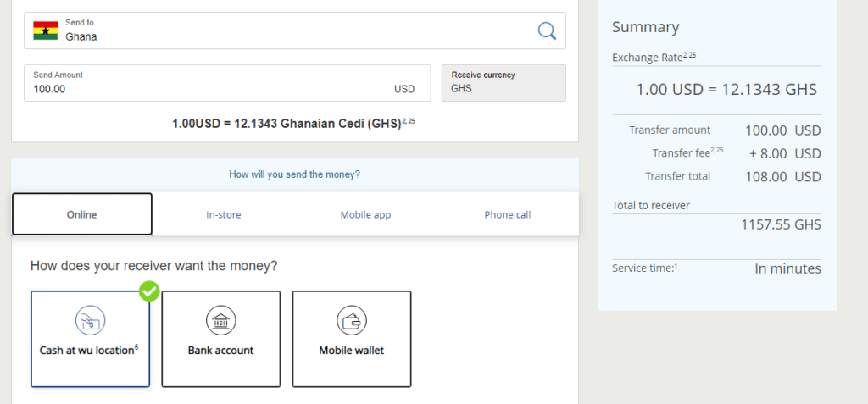Switch to the In-store tab

pyautogui.click(x=224, y=215)
